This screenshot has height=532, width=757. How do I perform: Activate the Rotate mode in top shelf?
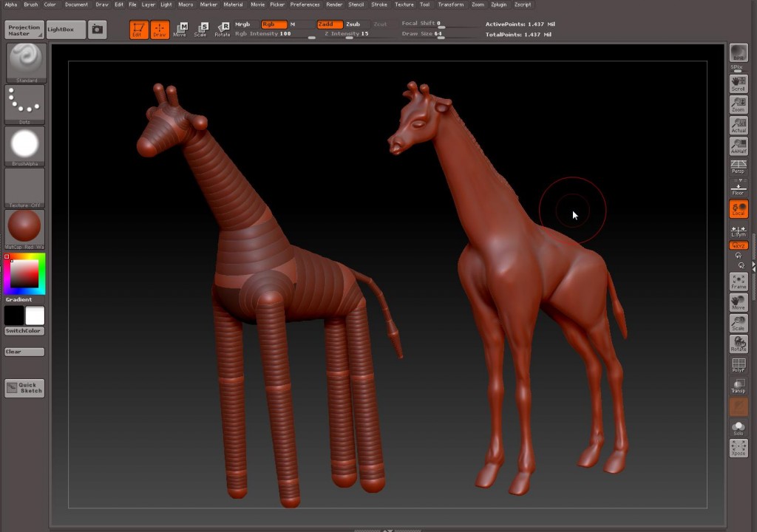coord(222,30)
